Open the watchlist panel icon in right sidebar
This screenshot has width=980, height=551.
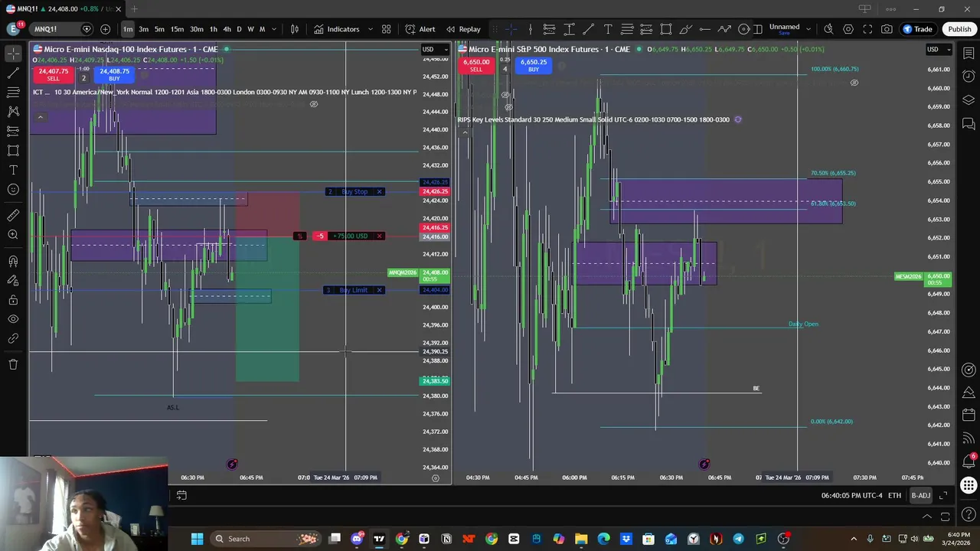click(969, 54)
